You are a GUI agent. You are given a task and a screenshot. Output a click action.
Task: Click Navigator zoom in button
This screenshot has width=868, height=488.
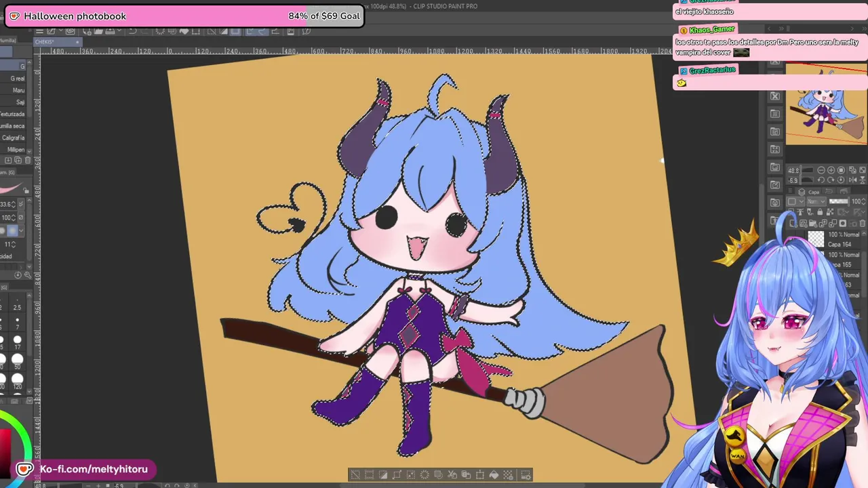click(x=831, y=170)
